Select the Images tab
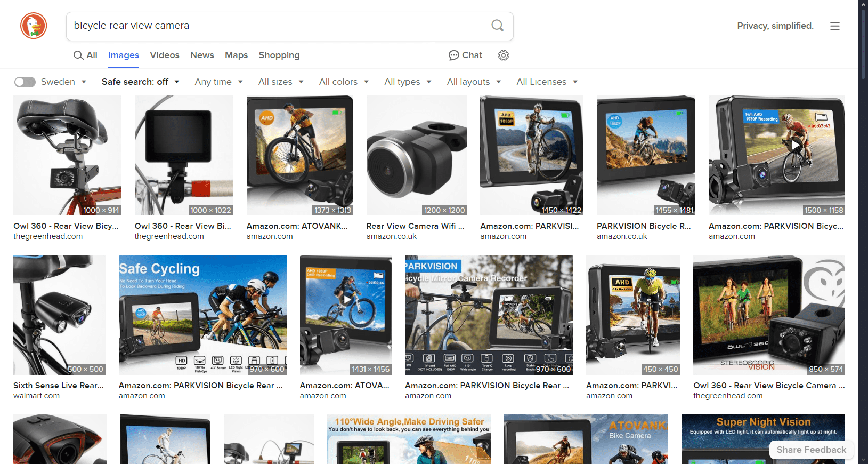Screen dimensions: 868x464 click(x=124, y=55)
